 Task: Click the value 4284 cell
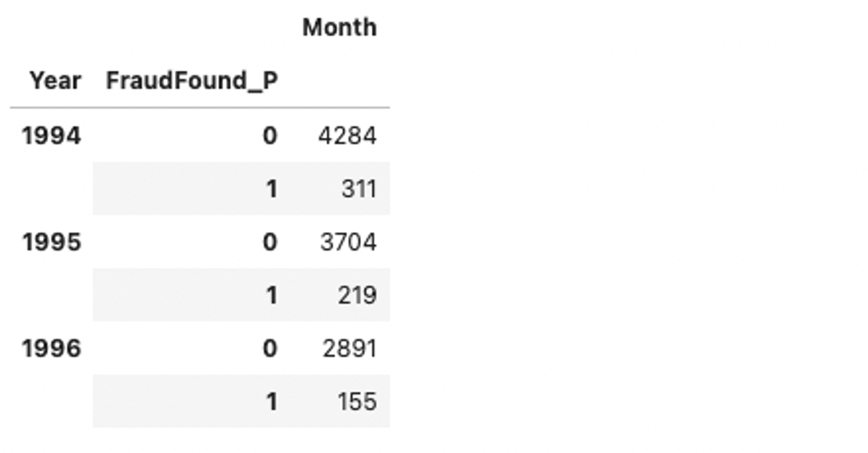coord(347,136)
